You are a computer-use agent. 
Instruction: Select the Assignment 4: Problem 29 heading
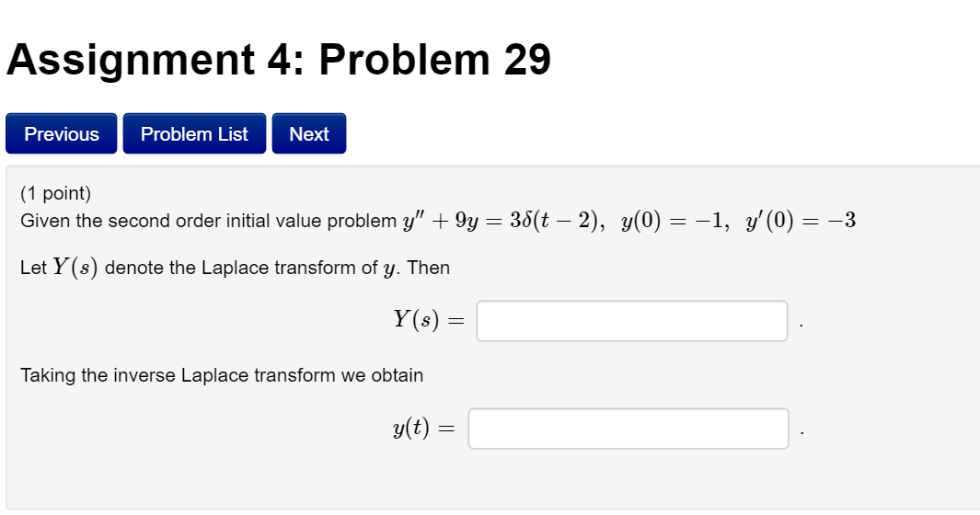(279, 60)
